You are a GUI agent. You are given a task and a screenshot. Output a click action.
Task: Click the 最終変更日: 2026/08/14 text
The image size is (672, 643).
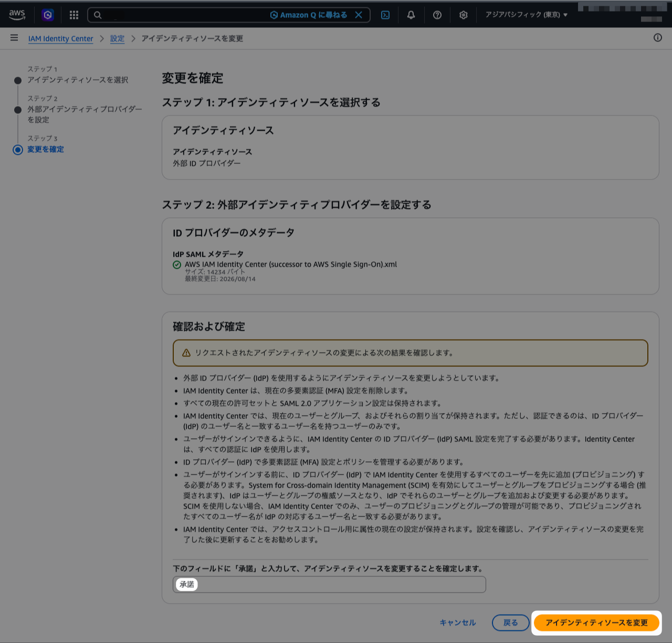coord(220,279)
